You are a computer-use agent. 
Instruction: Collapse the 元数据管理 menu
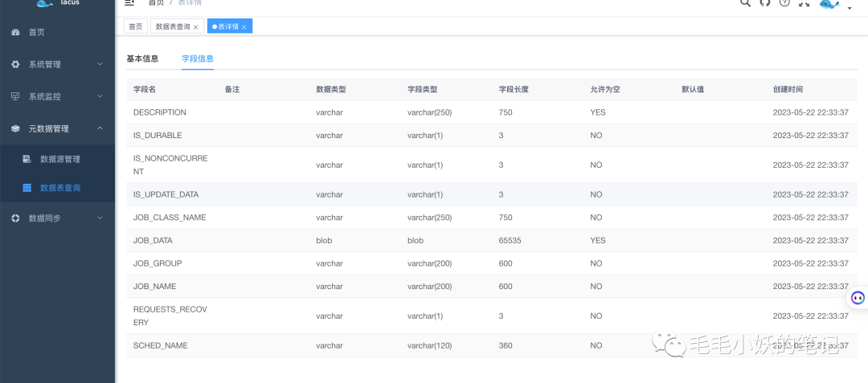pyautogui.click(x=58, y=128)
